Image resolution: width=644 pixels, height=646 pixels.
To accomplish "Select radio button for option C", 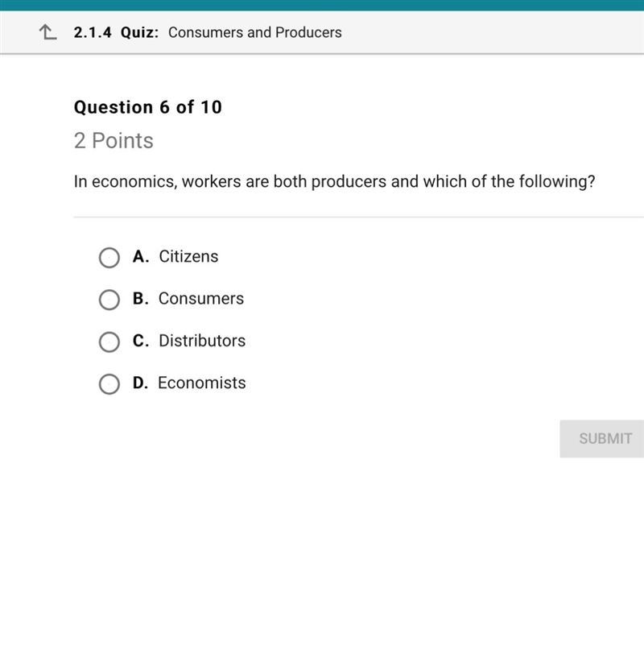I will pos(109,342).
